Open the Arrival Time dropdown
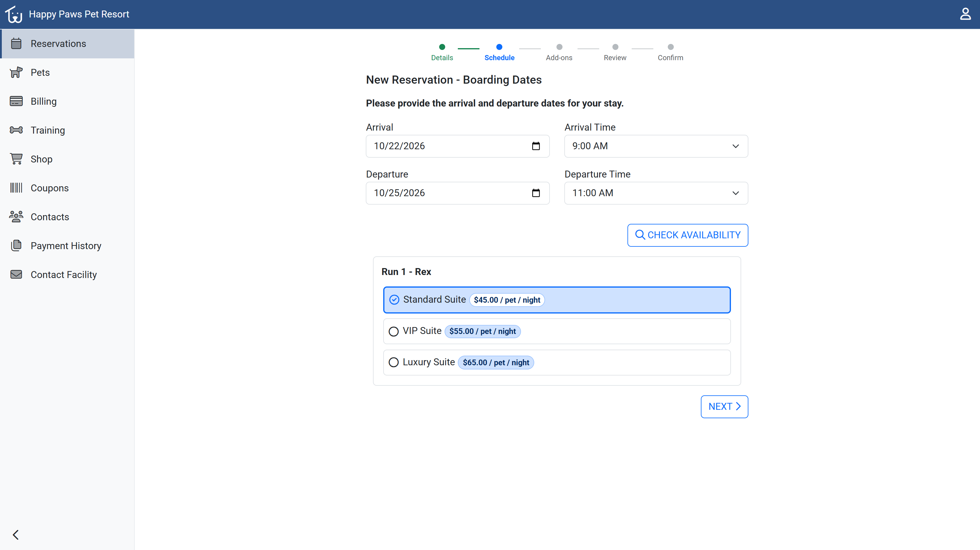The width and height of the screenshot is (980, 550). [x=656, y=146]
